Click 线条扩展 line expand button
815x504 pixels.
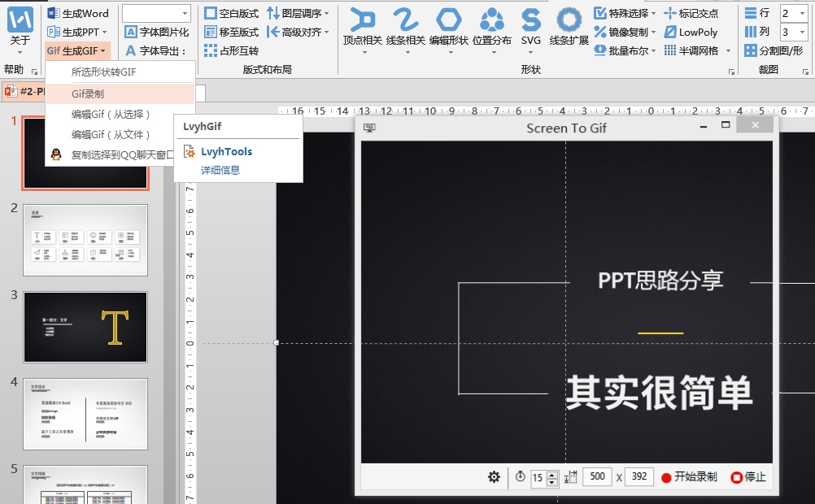569,27
